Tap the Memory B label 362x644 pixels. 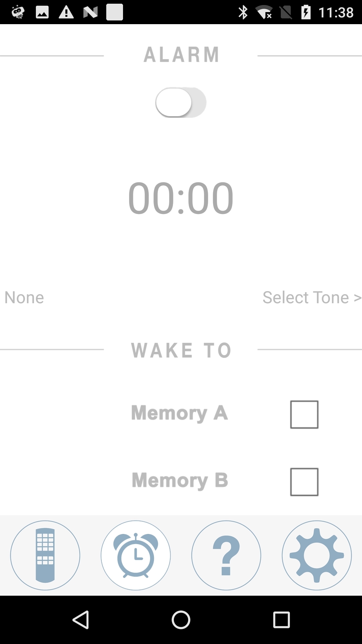click(180, 480)
